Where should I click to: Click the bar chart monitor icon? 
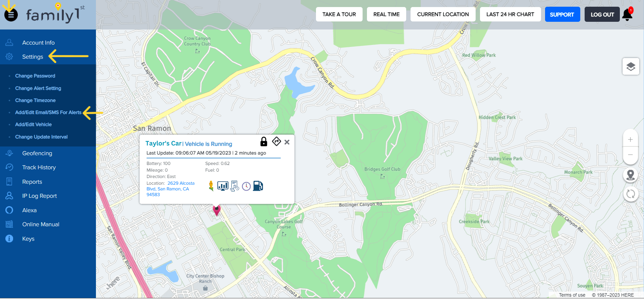click(223, 186)
